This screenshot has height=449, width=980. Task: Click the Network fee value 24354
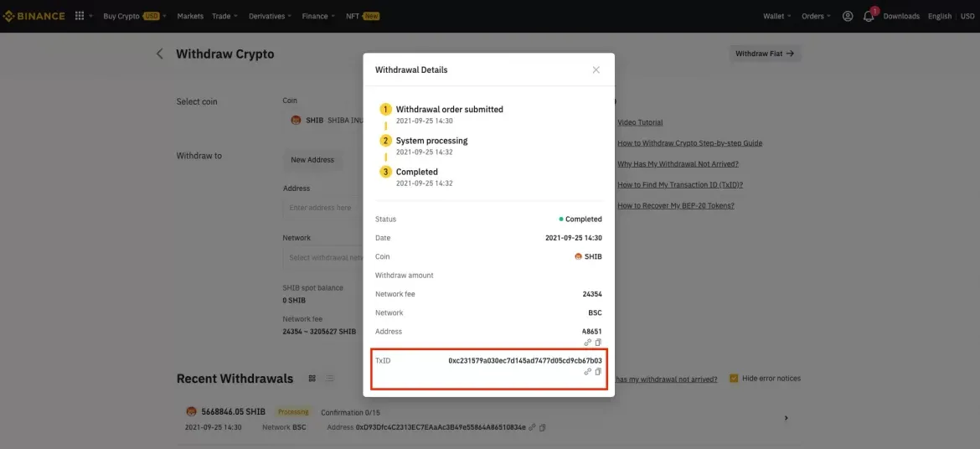click(x=592, y=294)
